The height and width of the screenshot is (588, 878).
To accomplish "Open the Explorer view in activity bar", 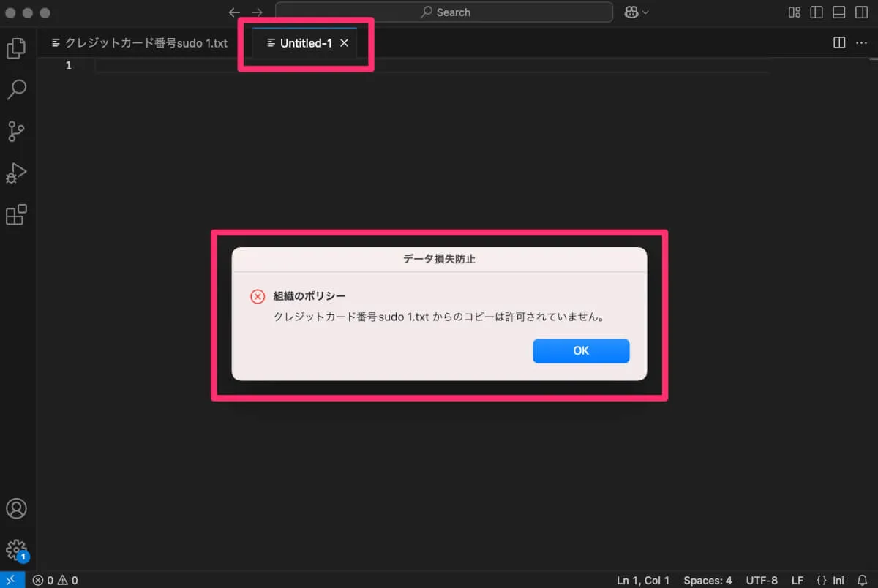I will coord(16,48).
